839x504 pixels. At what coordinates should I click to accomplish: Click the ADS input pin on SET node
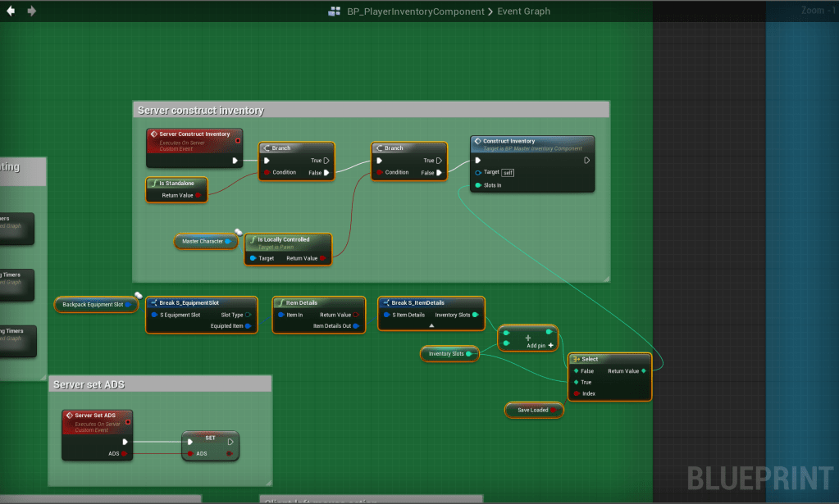(x=190, y=454)
